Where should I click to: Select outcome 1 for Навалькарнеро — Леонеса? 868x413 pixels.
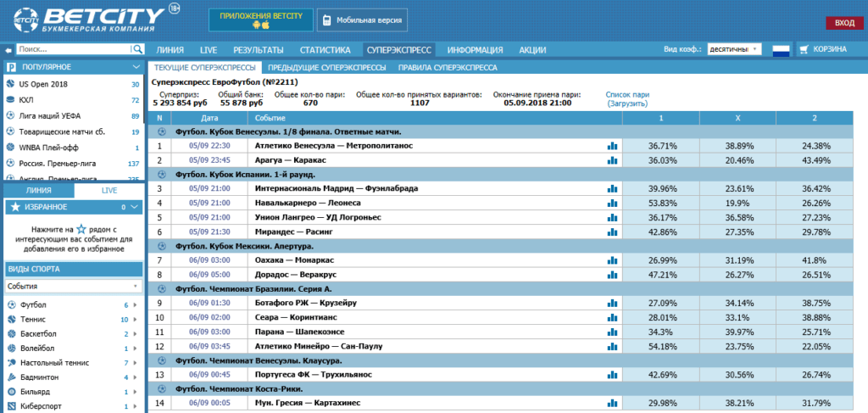(x=661, y=203)
